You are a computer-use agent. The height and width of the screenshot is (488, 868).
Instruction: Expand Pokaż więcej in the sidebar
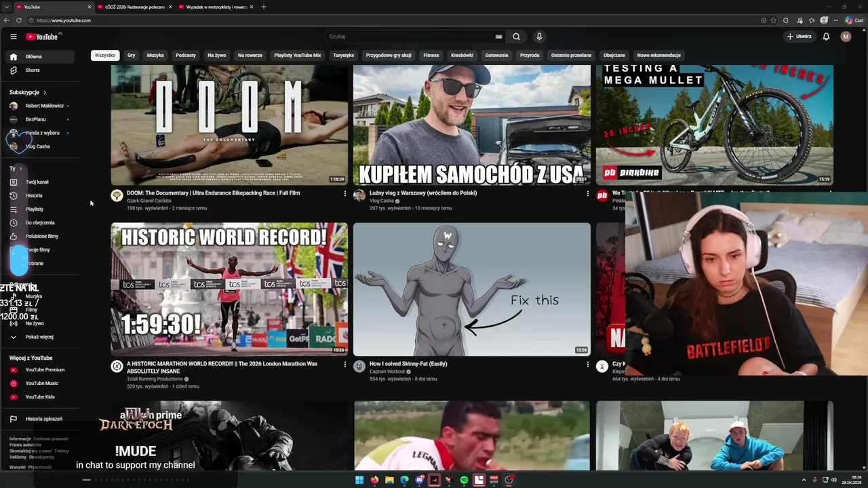(39, 337)
